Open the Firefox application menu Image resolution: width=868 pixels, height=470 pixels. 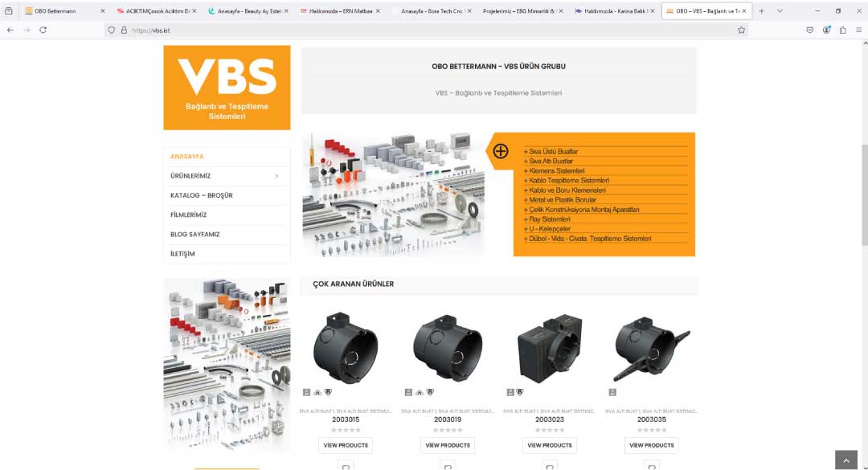(858, 31)
